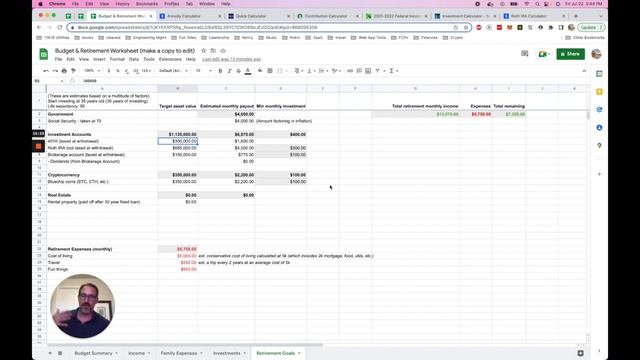Open the fill color picker
640x360 pixels.
coord(260,71)
